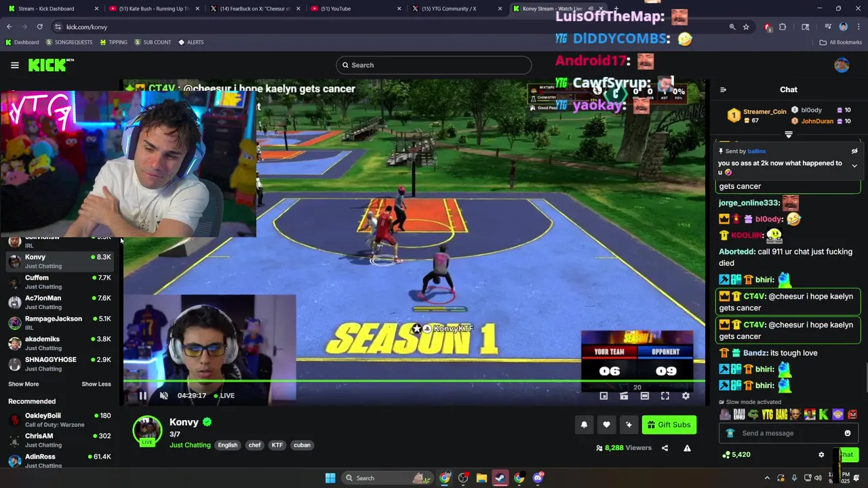Open the video player settings gear

pyautogui.click(x=686, y=396)
